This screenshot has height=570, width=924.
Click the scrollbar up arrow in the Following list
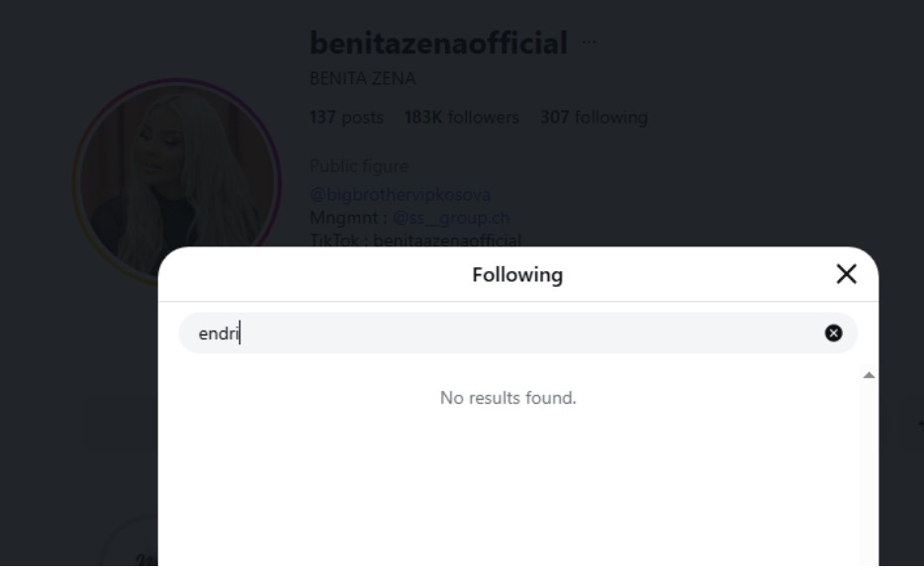point(869,376)
